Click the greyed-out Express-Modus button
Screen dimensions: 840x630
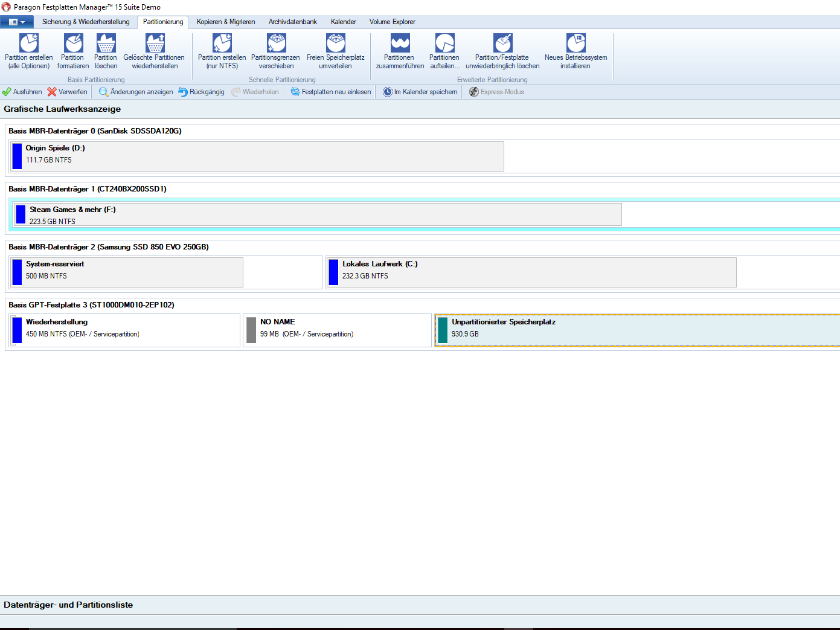tap(496, 92)
